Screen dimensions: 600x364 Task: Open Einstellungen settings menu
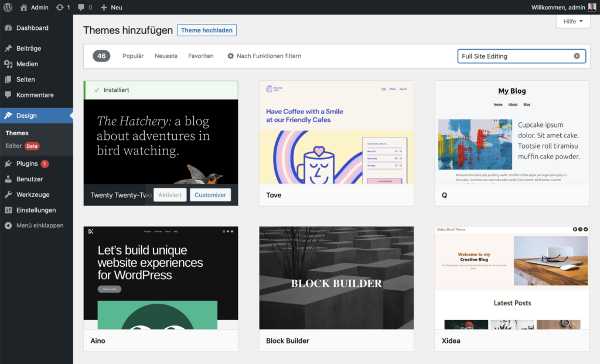point(36,210)
